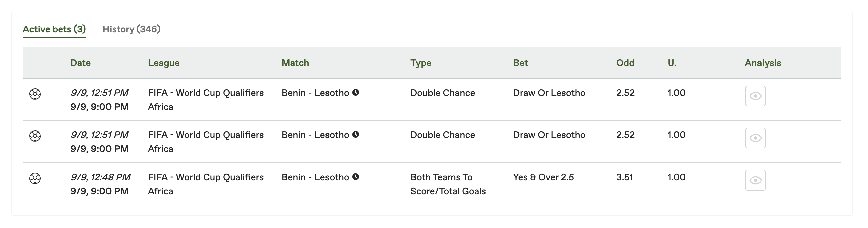Click the Bet column header
868x228 pixels.
coord(520,63)
